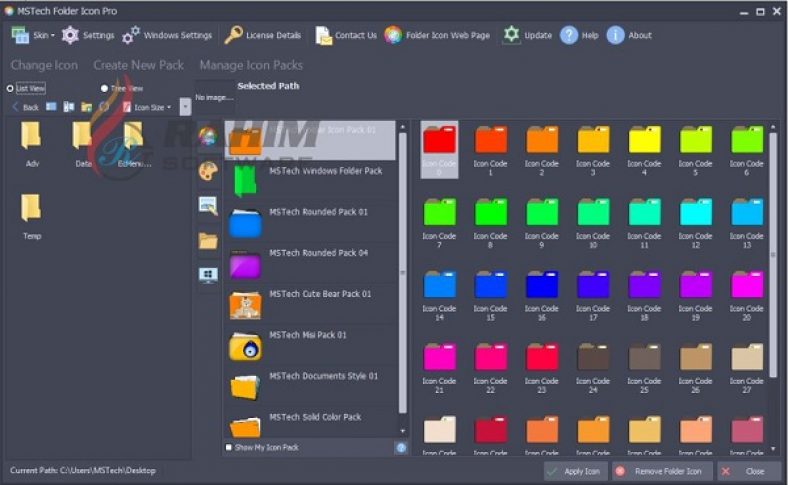788x485 pixels.
Task: Enable the Show My Icon Pack checkbox
Action: [229, 447]
